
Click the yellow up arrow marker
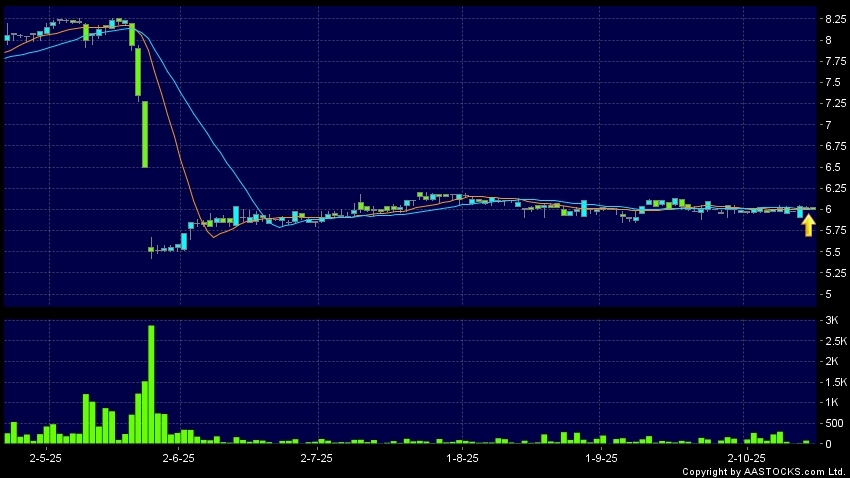coord(808,225)
